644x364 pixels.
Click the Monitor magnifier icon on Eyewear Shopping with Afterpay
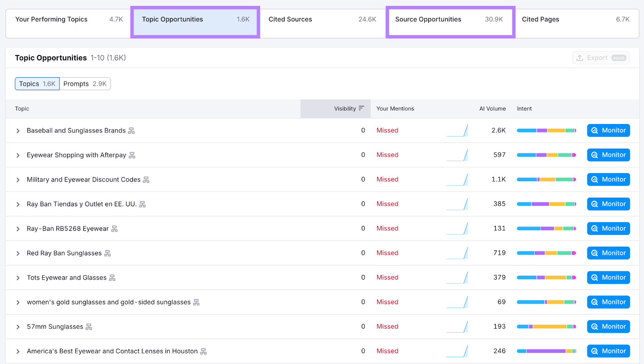point(594,155)
